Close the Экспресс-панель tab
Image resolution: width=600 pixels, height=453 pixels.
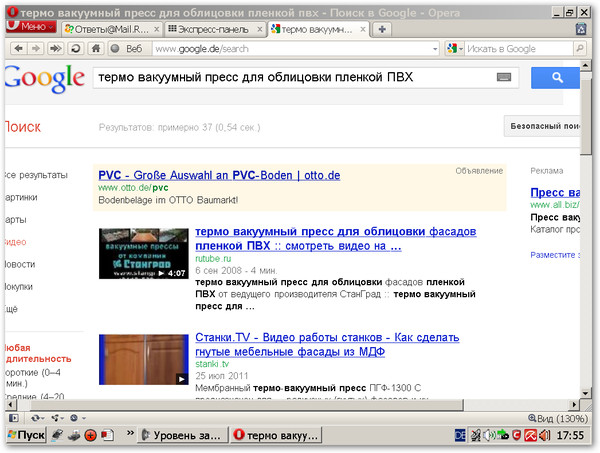tap(260, 29)
